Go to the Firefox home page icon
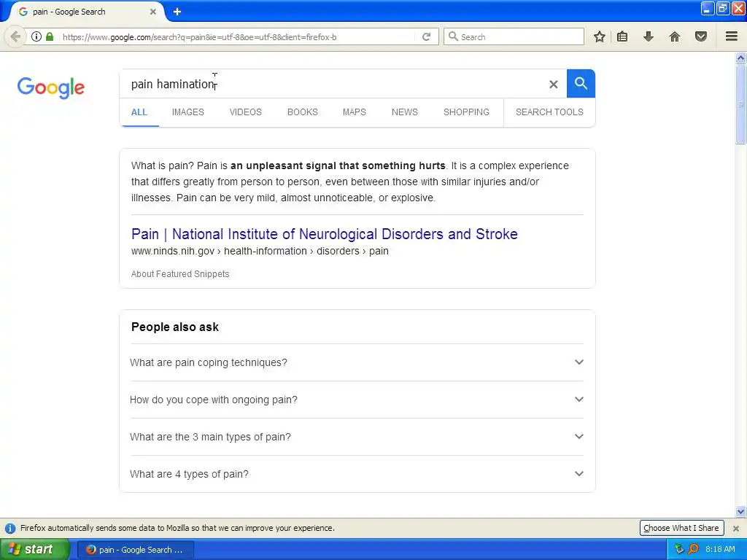Image resolution: width=747 pixels, height=560 pixels. pyautogui.click(x=675, y=36)
